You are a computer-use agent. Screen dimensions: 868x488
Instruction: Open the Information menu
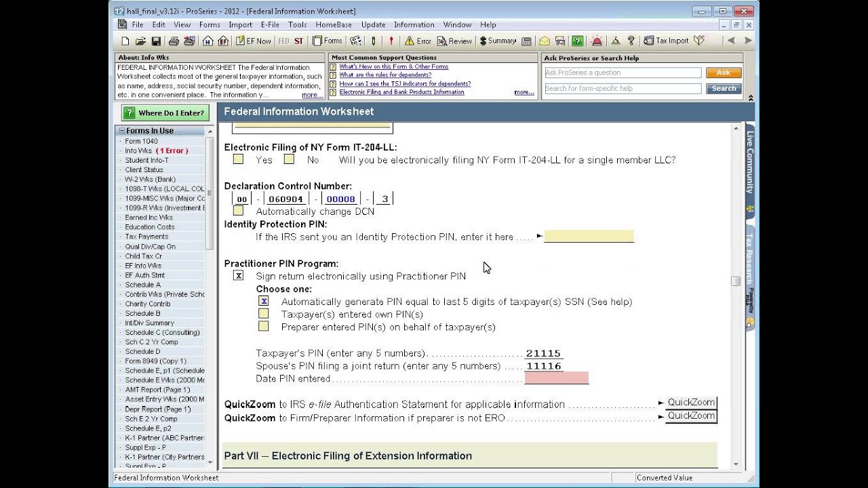click(414, 24)
